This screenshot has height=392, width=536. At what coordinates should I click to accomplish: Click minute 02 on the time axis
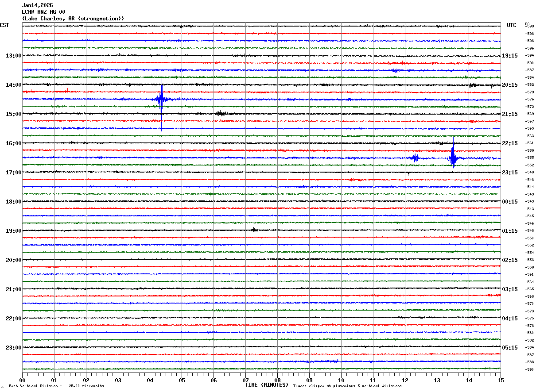pos(86,380)
